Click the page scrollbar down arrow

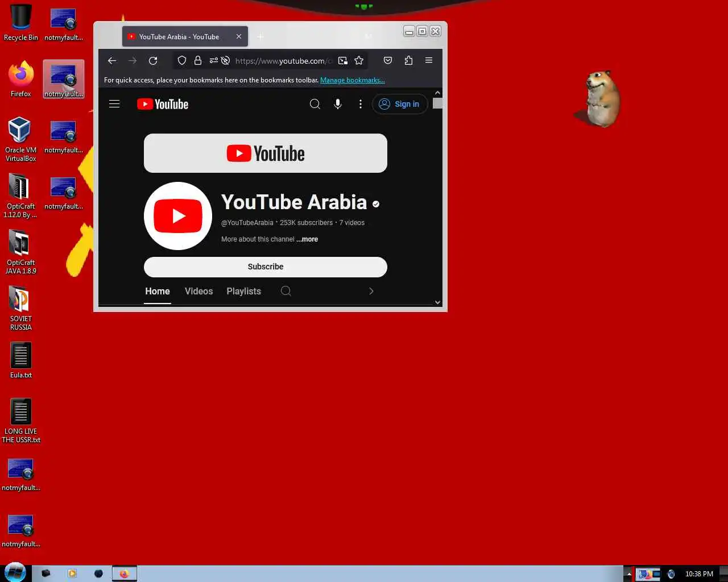[x=437, y=302]
